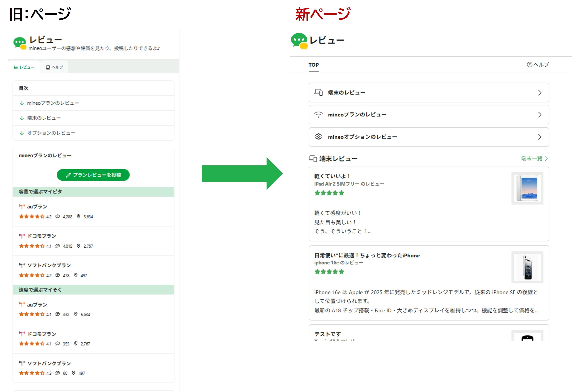Click the gear icon in mineoオプションのレビュー card
The width and height of the screenshot is (572, 392).
(318, 137)
